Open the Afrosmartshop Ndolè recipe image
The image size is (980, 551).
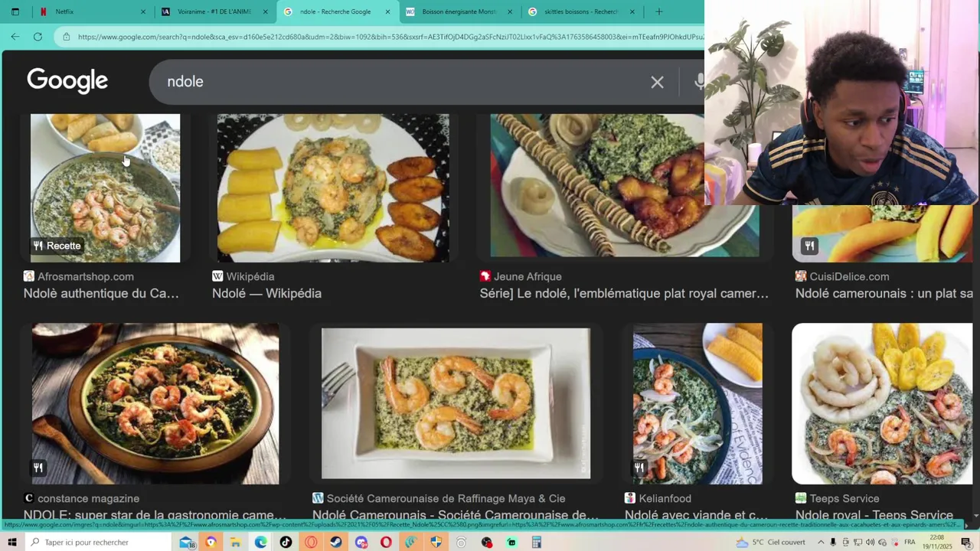(106, 188)
